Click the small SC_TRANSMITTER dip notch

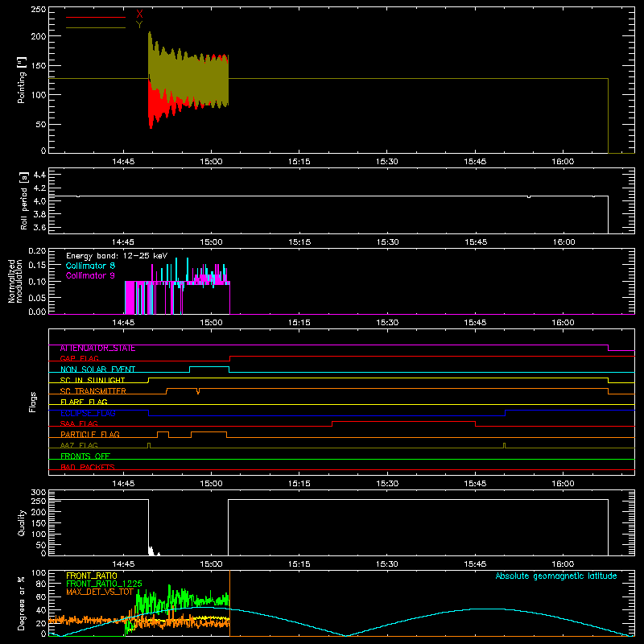tap(198, 391)
